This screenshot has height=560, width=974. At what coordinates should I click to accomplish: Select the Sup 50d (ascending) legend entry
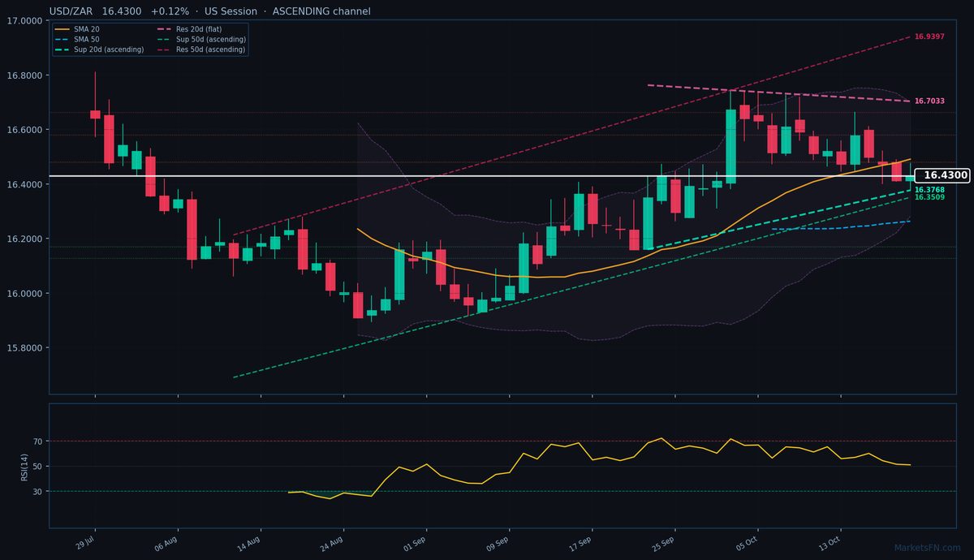200,39
